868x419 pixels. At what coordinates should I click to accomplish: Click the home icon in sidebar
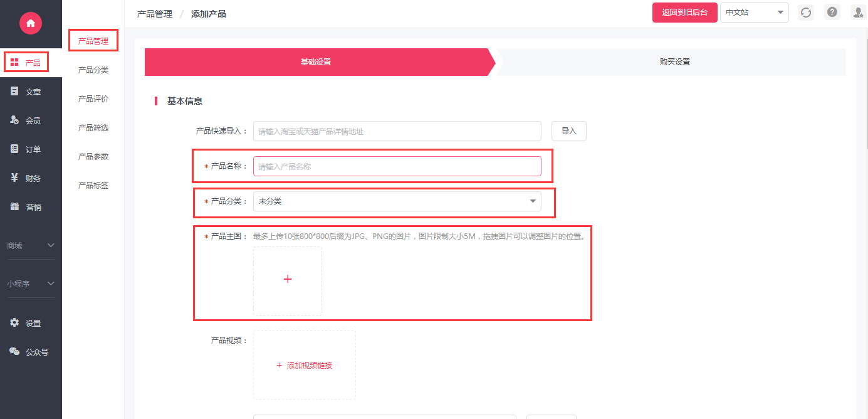[30, 23]
